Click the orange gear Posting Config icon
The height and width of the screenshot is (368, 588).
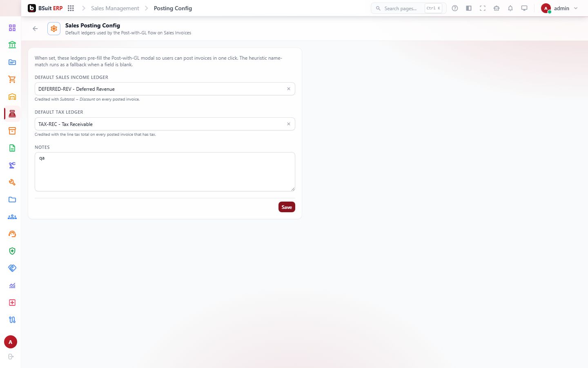pos(54,29)
